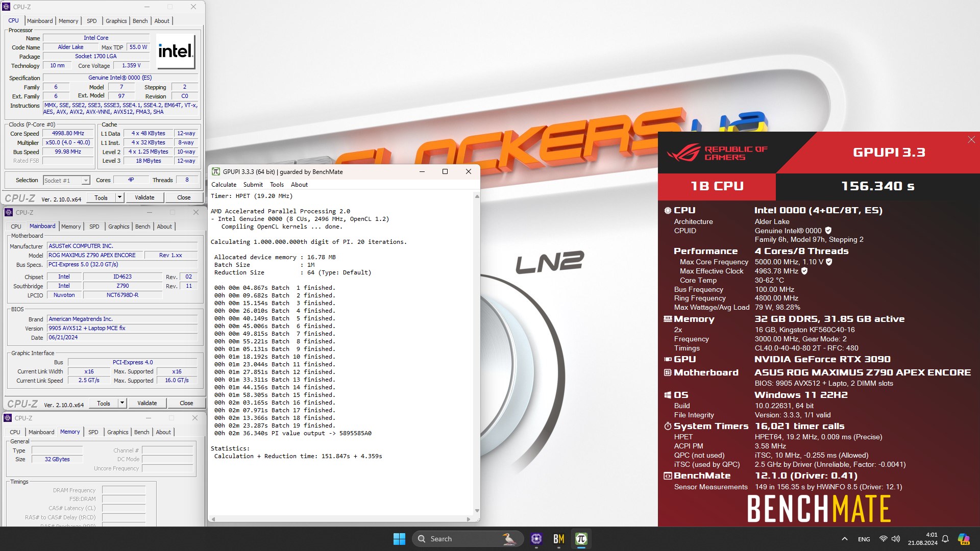The width and height of the screenshot is (980, 551).
Task: Open BenchMate taskbar icon
Action: pos(559,539)
